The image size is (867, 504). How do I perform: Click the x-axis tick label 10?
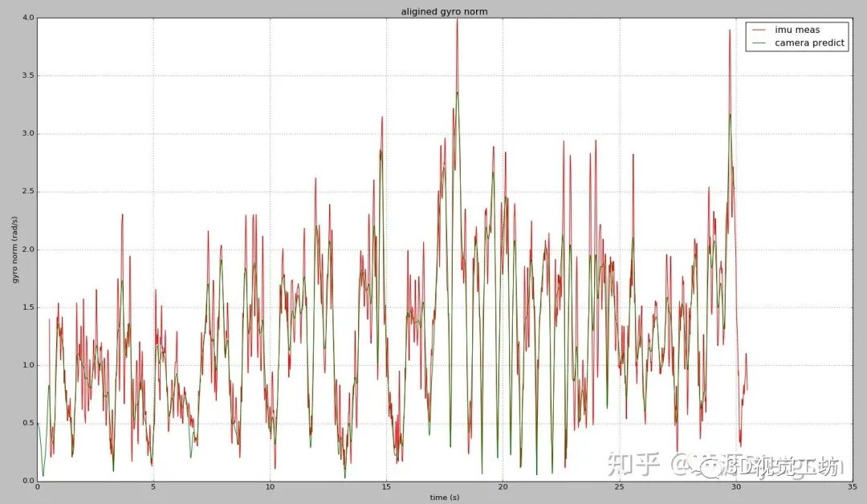pyautogui.click(x=270, y=486)
